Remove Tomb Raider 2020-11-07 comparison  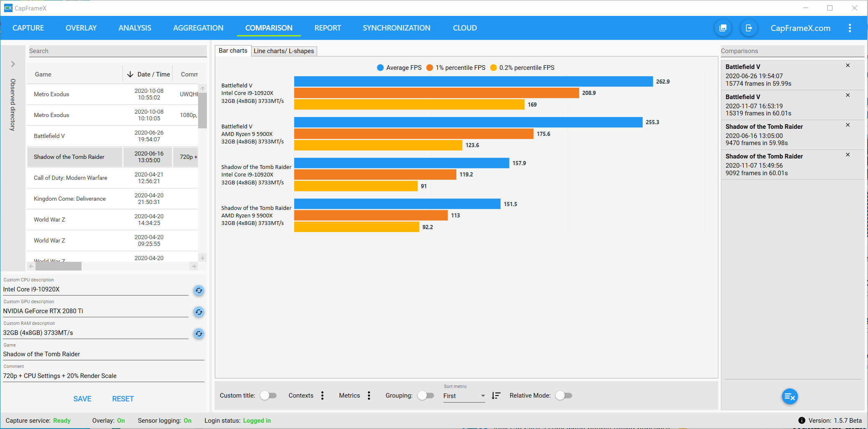[x=848, y=155]
